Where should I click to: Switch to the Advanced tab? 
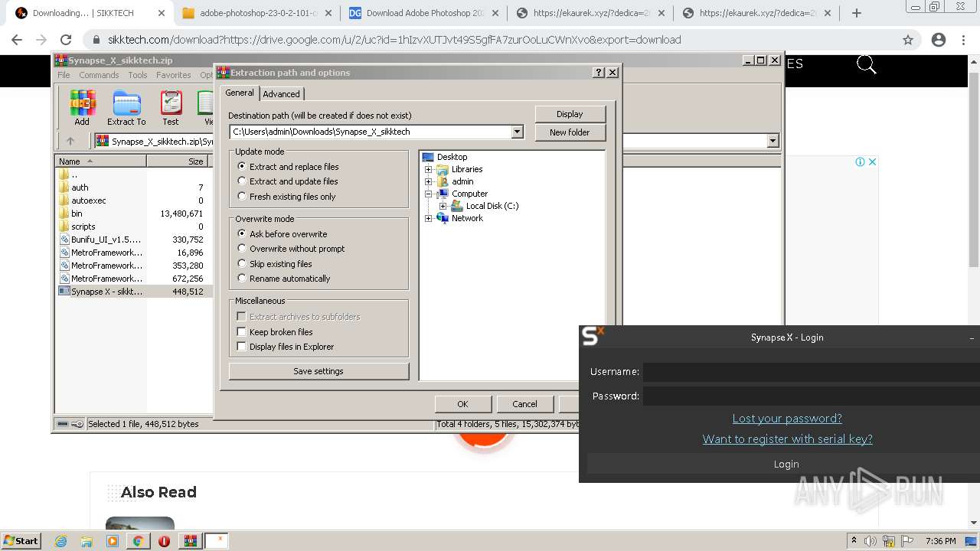281,93
